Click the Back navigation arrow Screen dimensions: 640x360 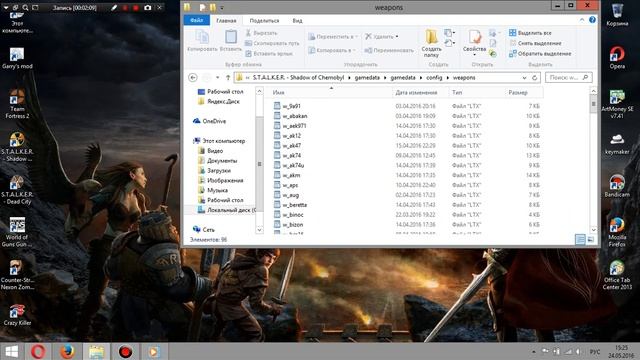[x=193, y=78]
